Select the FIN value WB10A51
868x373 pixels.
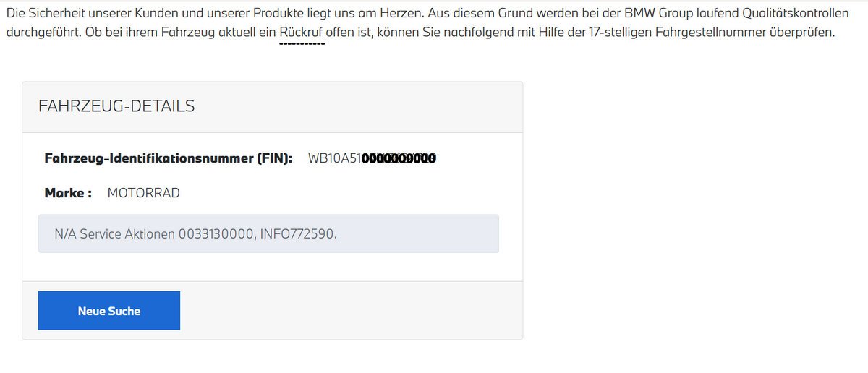point(335,158)
